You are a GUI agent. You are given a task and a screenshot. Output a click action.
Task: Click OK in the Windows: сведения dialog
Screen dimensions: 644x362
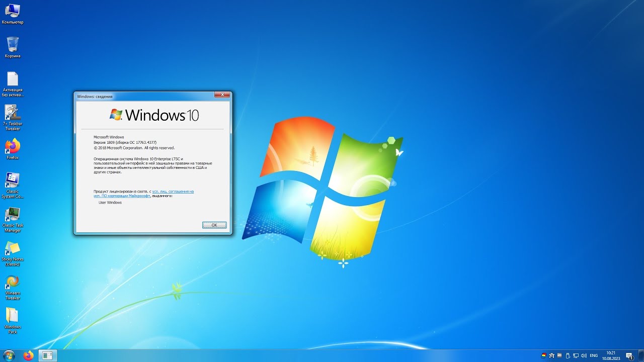point(214,225)
